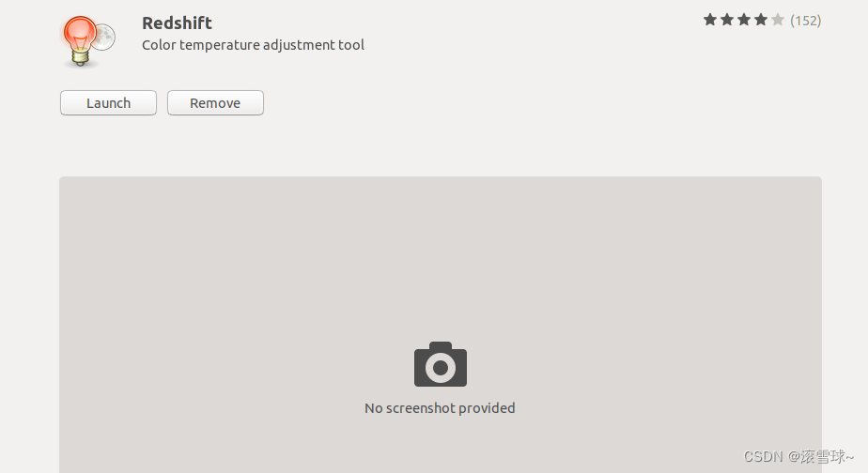Launch the Redshift application
Image resolution: width=868 pixels, height=473 pixels.
coord(109,103)
